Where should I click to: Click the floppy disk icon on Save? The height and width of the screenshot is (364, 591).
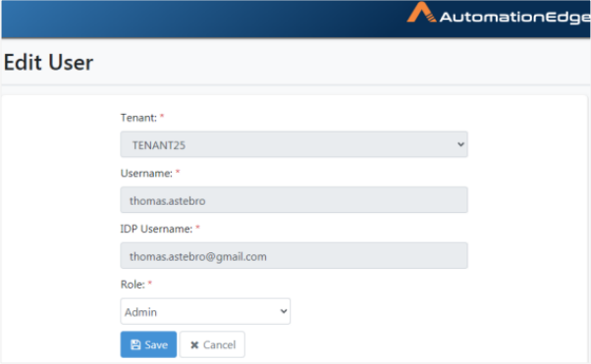tap(135, 344)
